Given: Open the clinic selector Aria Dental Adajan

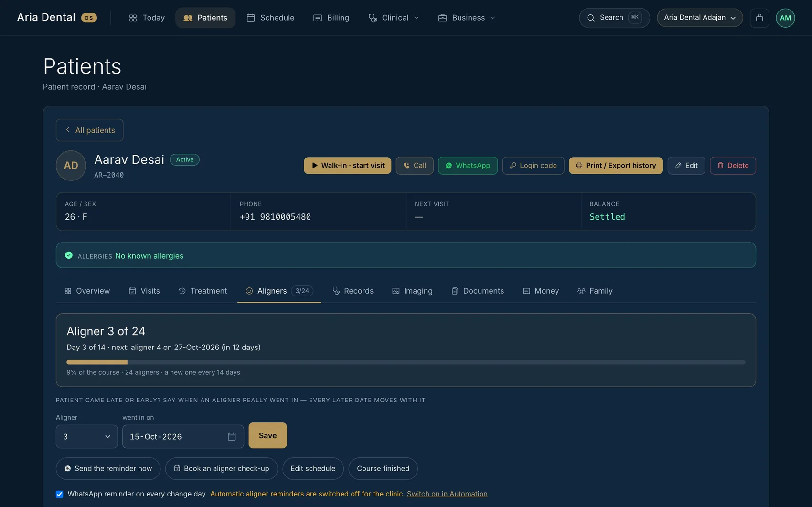Looking at the screenshot, I should (700, 18).
